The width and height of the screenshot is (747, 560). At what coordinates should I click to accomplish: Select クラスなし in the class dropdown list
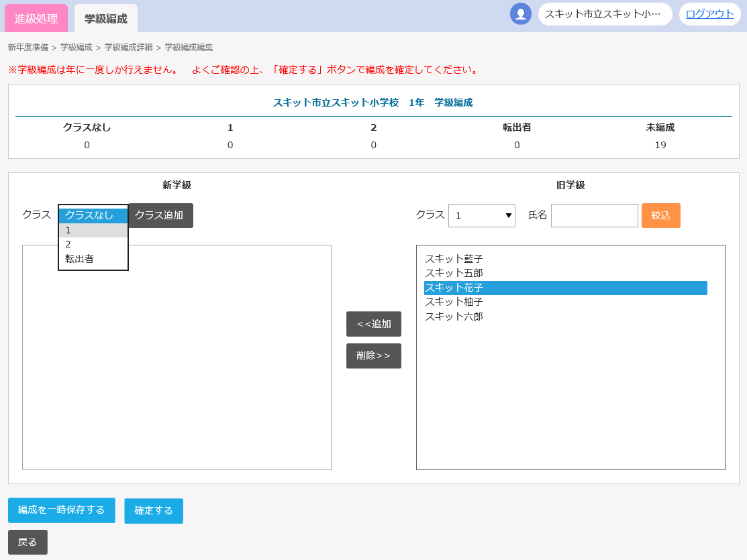click(x=93, y=215)
